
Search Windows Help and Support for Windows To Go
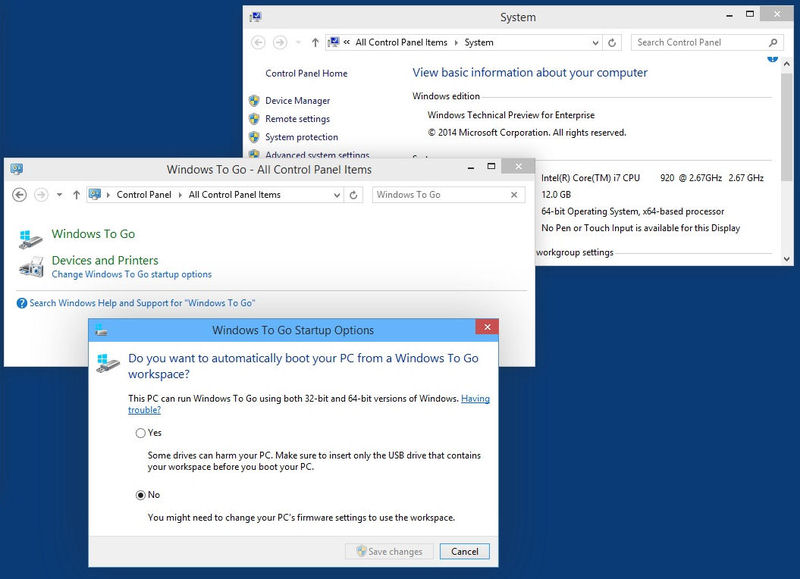coord(142,303)
